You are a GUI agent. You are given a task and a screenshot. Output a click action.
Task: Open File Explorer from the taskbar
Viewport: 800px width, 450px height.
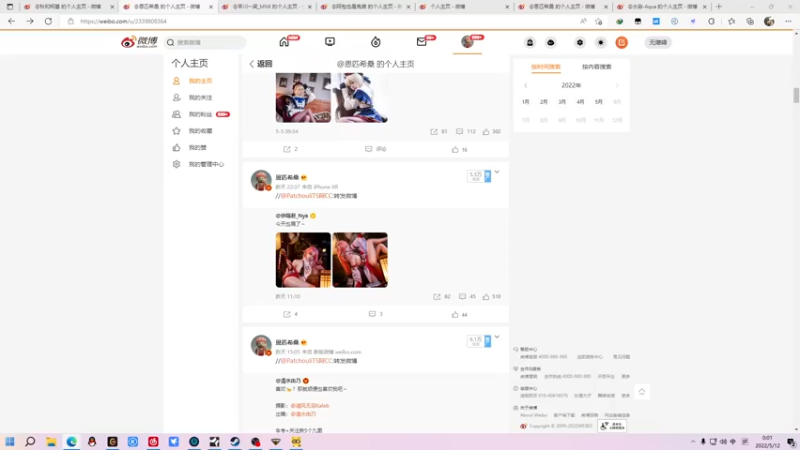tap(51, 441)
